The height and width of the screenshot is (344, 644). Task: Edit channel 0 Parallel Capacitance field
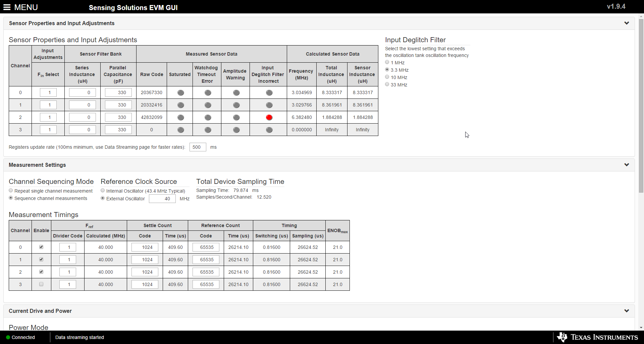coord(118,93)
